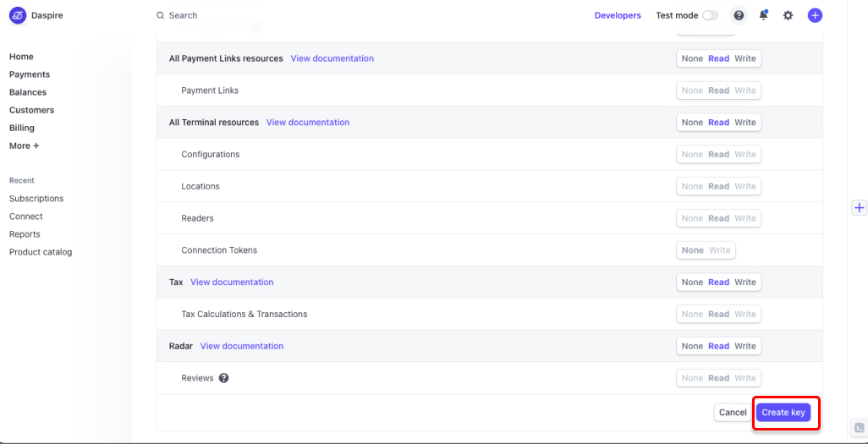Viewport: 868px width, 444px height.
Task: Select Read for Reviews row
Action: tap(718, 378)
